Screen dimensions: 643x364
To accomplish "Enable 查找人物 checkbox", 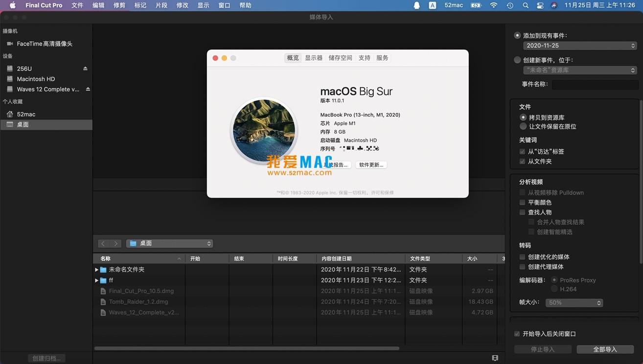I will [522, 212].
